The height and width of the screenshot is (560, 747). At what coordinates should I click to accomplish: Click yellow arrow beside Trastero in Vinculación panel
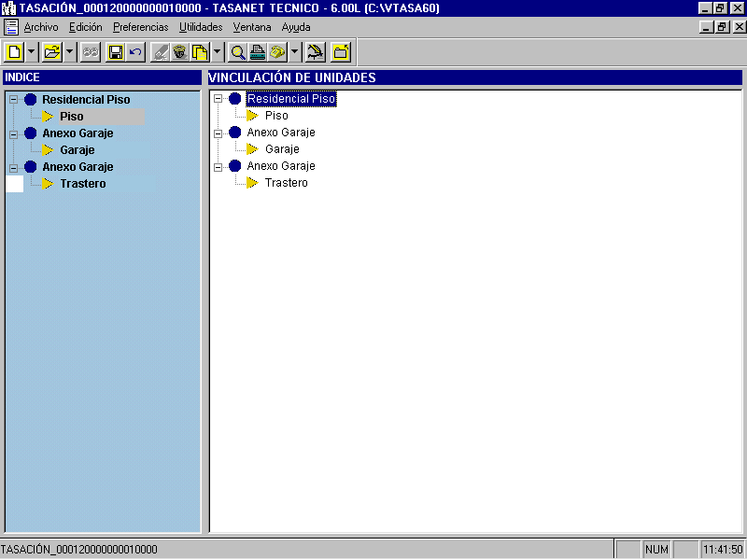coord(252,182)
